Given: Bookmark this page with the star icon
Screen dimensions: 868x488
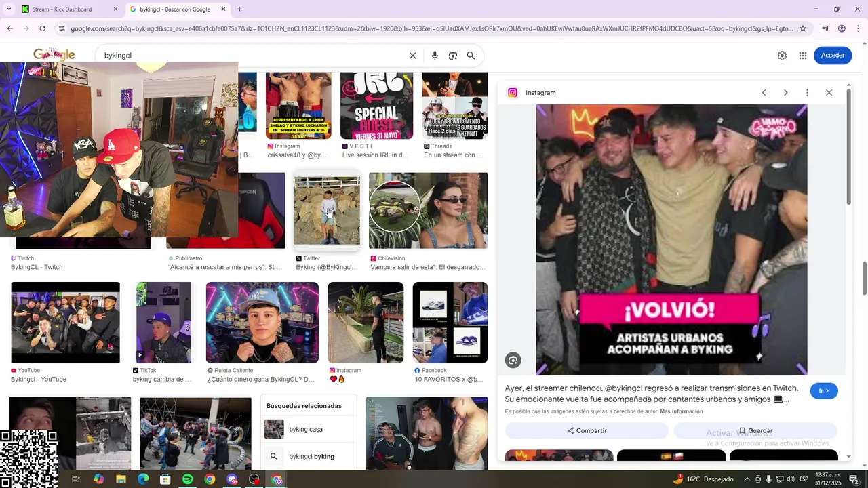Looking at the screenshot, I should pyautogui.click(x=803, y=28).
